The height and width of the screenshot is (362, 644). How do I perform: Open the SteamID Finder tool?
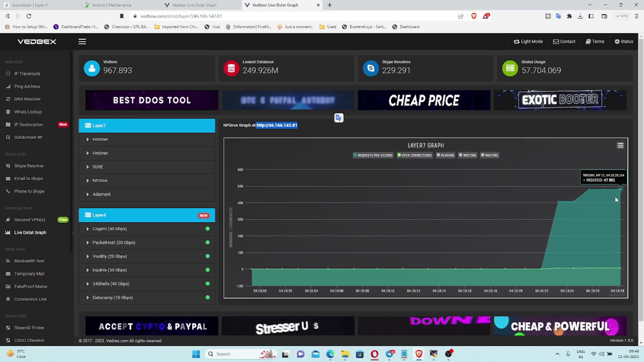point(29,327)
